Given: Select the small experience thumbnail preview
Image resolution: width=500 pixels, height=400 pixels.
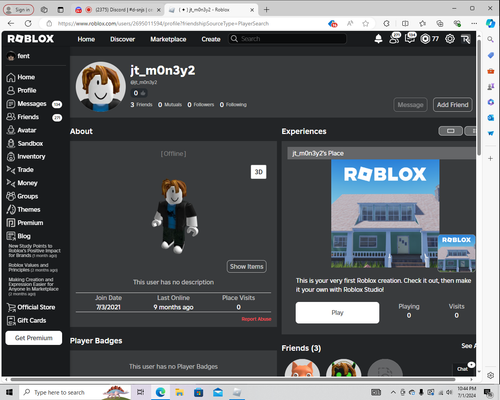Looking at the screenshot, I should (x=456, y=253).
